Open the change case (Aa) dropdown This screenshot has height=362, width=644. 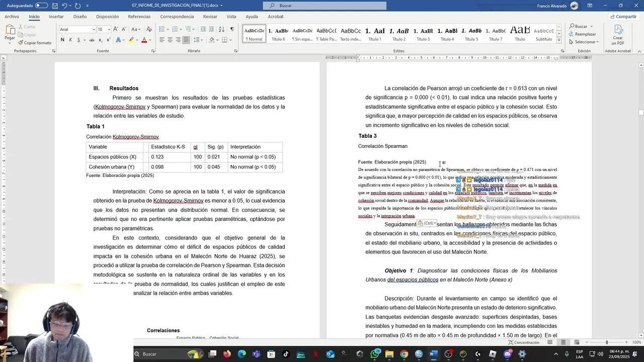136,29
